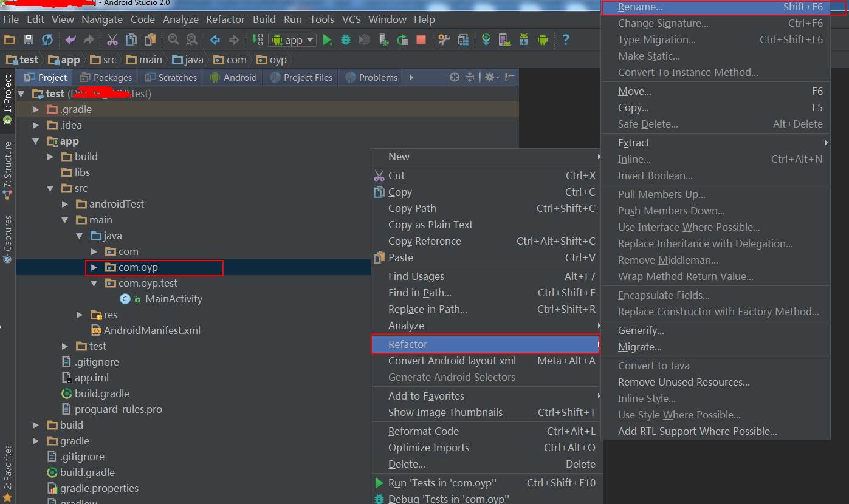
Task: Open the Project Structure icon
Action: (463, 39)
